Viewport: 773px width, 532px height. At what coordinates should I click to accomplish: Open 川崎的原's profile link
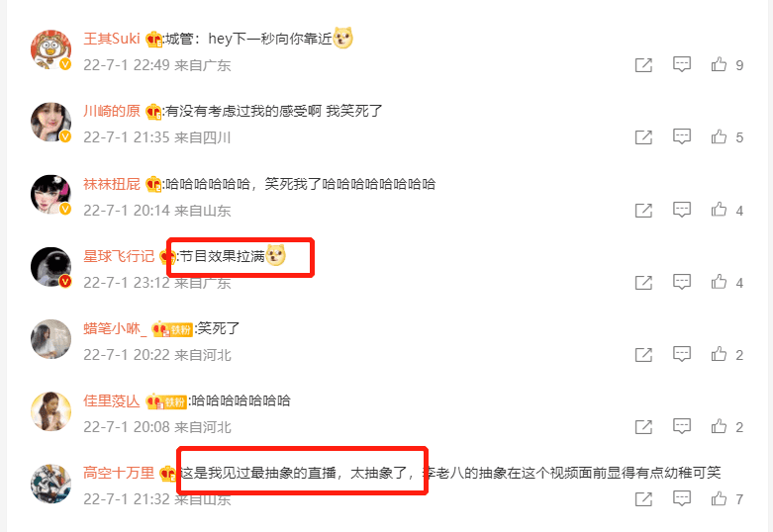coord(112,111)
